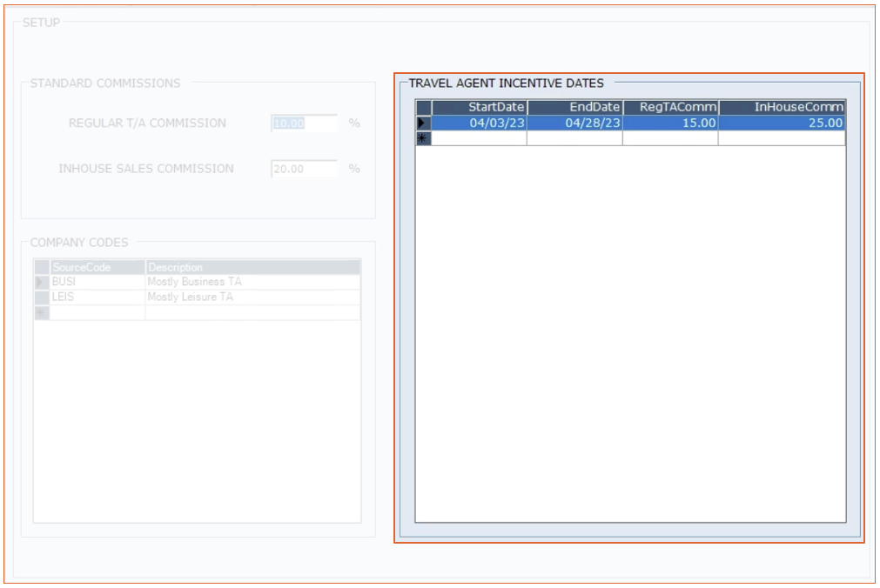This screenshot has width=880, height=588.
Task: Click the EndDate column header
Action: [x=574, y=107]
